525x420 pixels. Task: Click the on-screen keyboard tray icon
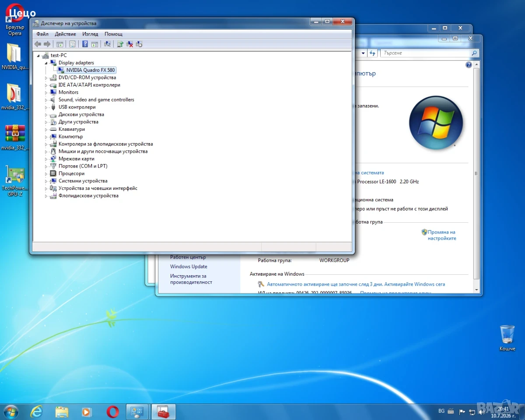tap(451, 411)
